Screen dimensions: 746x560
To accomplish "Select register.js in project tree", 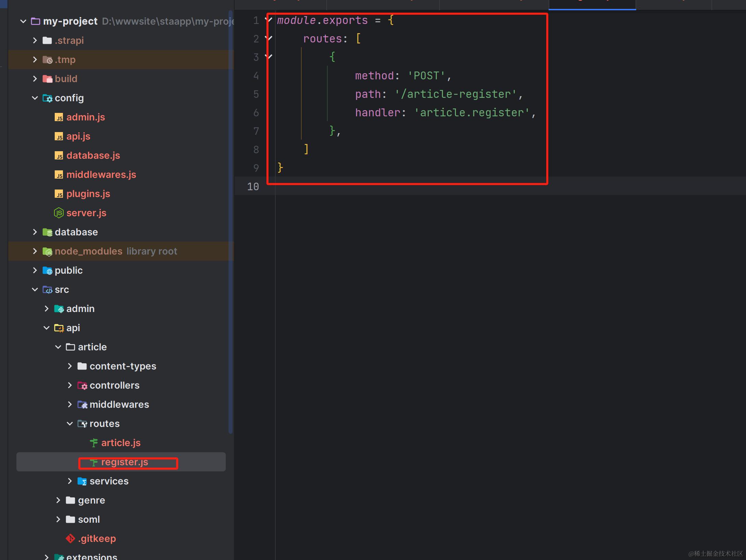I will click(125, 462).
